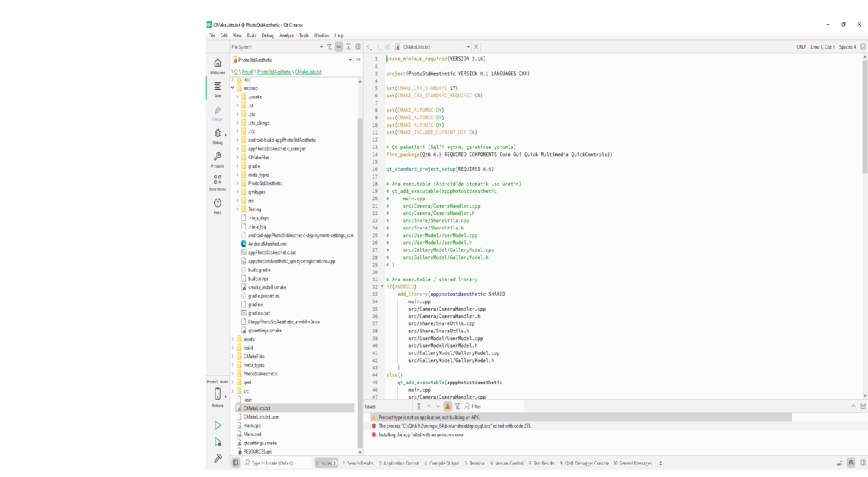Click the Issues Filter field
The image size is (868, 477).
tap(493, 406)
